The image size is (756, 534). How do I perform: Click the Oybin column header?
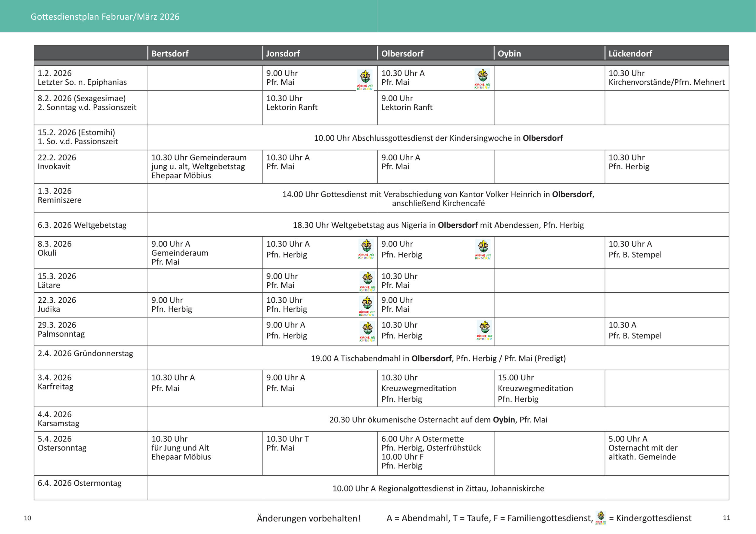(509, 53)
